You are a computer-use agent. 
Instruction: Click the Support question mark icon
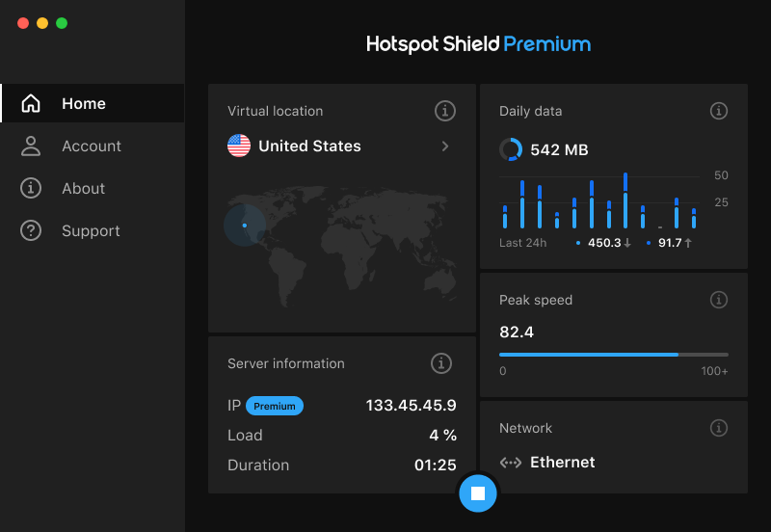pos(31,230)
